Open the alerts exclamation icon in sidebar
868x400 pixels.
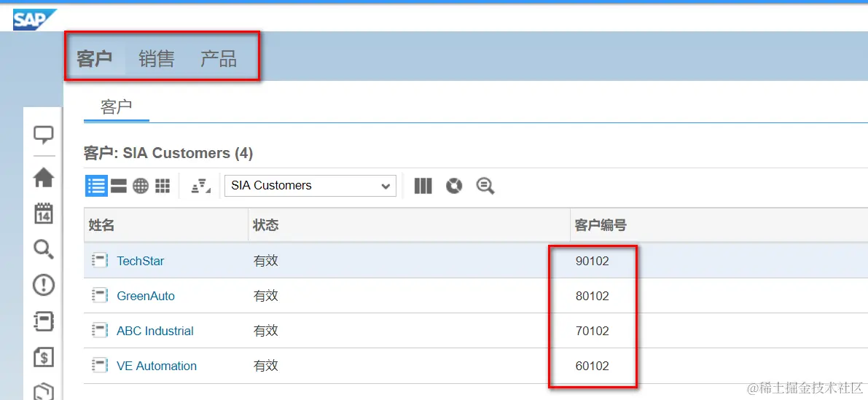click(44, 285)
